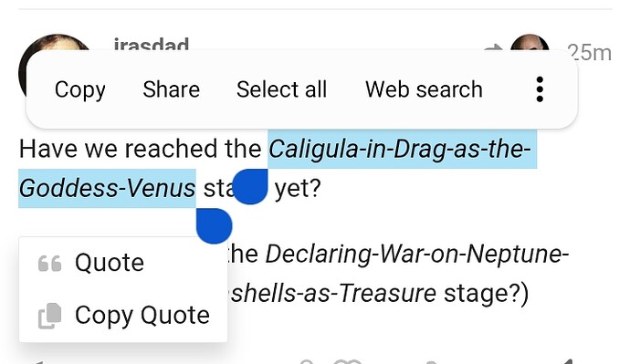Select all text via Select all option
630x364 pixels.
[x=281, y=89]
